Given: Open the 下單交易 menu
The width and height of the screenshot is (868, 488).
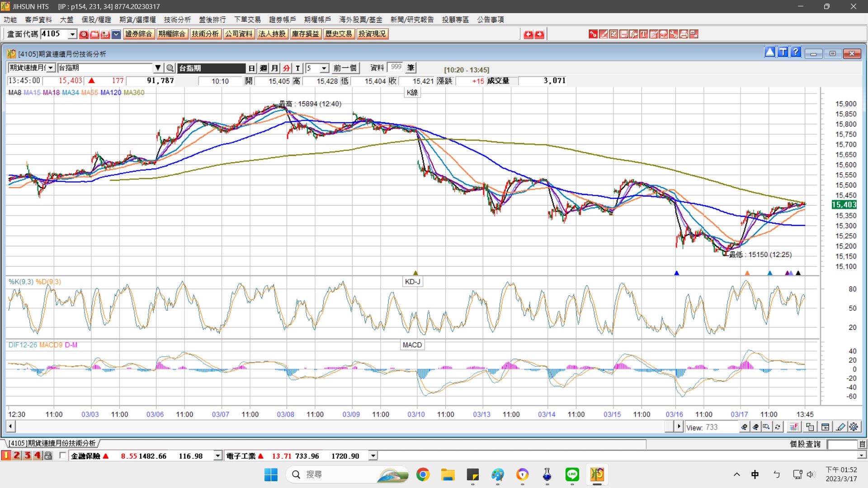Looking at the screenshot, I should click(247, 19).
